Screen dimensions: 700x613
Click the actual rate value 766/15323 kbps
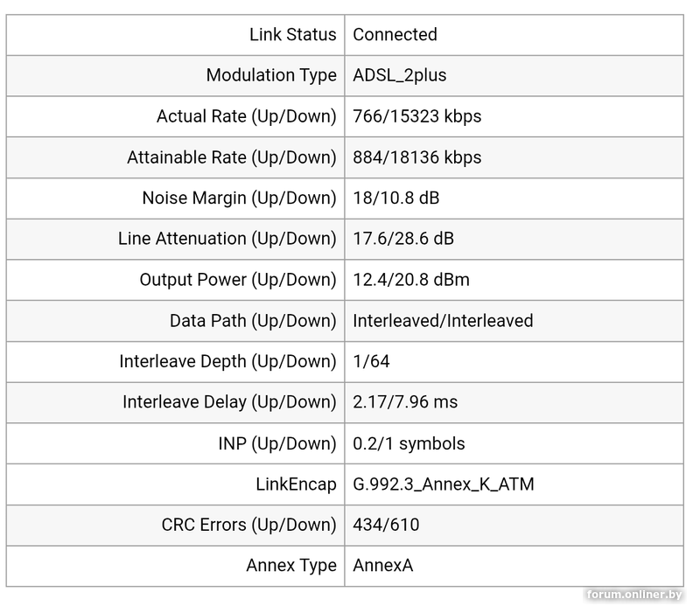point(416,116)
